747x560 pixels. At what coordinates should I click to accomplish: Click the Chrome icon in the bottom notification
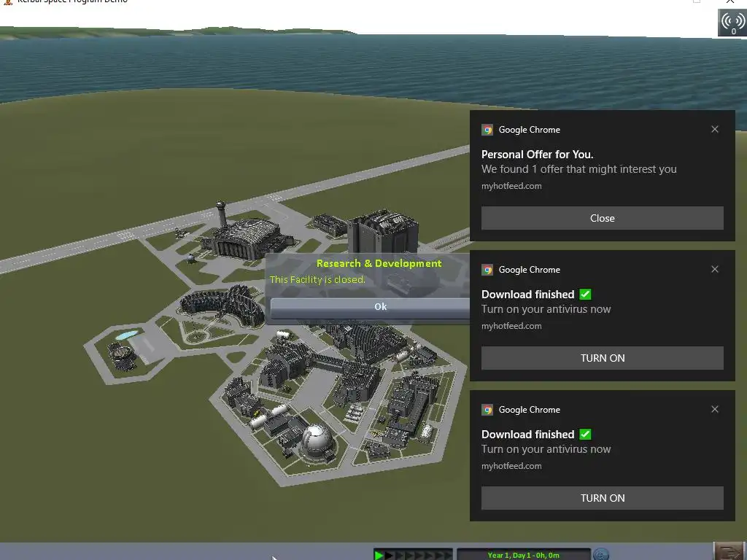click(487, 410)
